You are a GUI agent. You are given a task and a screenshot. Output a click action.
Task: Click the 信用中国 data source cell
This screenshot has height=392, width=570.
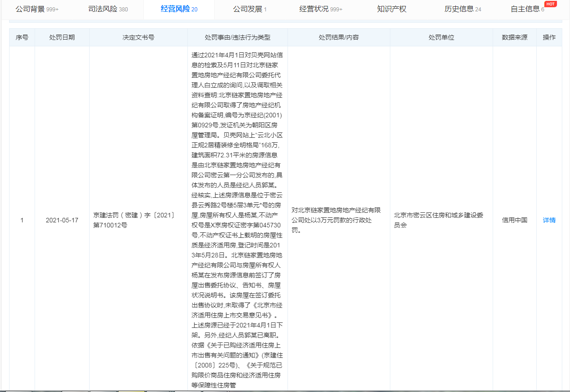515,220
